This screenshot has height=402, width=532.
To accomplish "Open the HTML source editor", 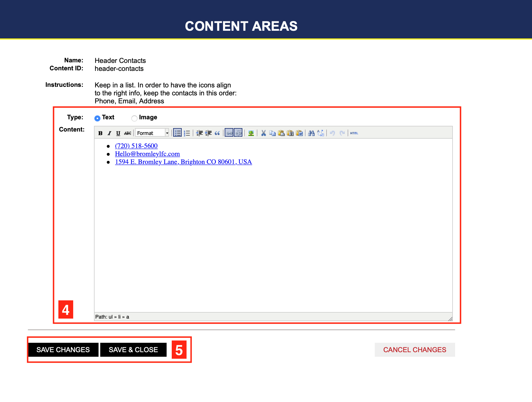I will tap(354, 133).
